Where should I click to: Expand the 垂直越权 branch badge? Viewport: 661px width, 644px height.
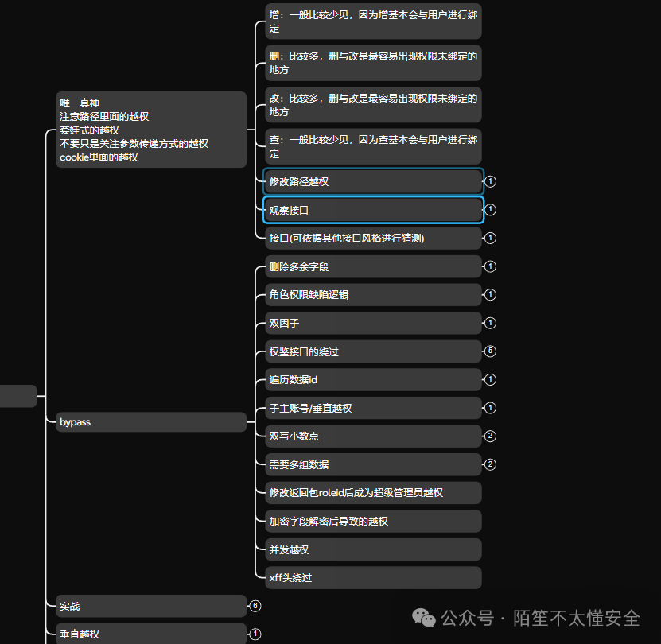coord(255,634)
